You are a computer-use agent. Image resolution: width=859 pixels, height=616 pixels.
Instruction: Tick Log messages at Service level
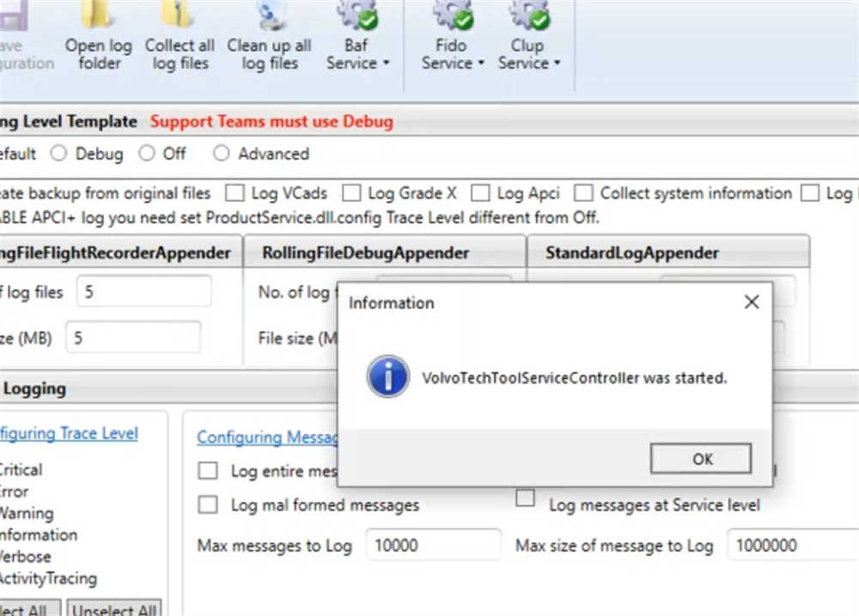(526, 497)
